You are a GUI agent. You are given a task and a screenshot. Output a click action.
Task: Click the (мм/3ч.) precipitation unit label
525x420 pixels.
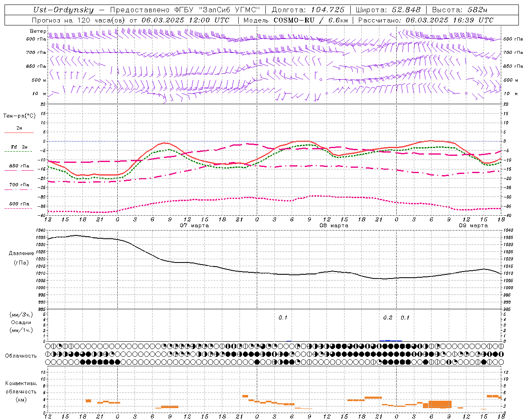(x=21, y=315)
